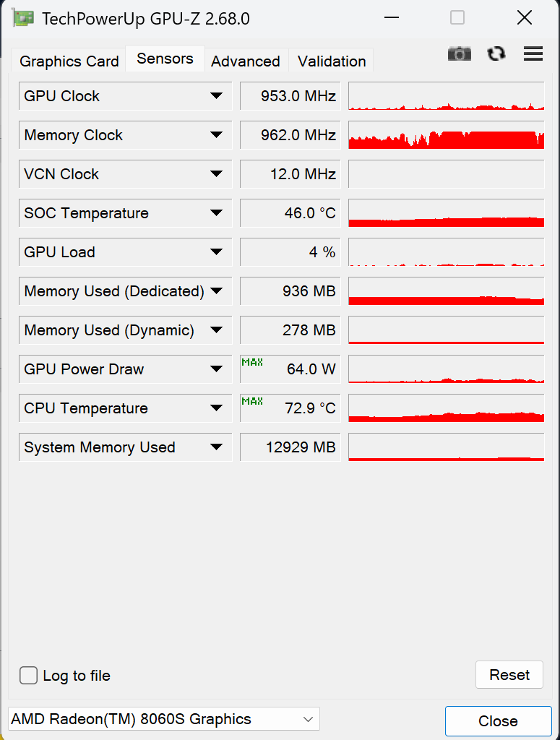Expand the CPU Temperature dropdown arrow
The height and width of the screenshot is (740, 560).
(216, 408)
